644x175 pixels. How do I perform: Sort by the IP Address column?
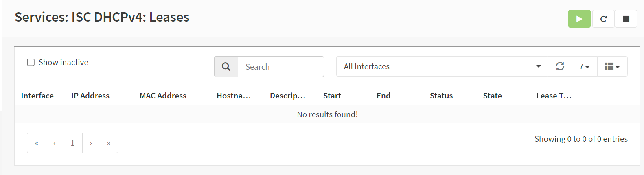pyautogui.click(x=90, y=96)
